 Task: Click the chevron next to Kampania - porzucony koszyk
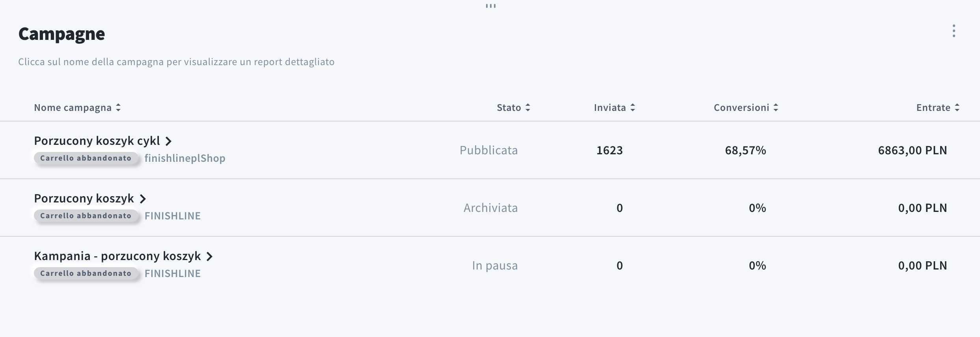[x=210, y=256]
